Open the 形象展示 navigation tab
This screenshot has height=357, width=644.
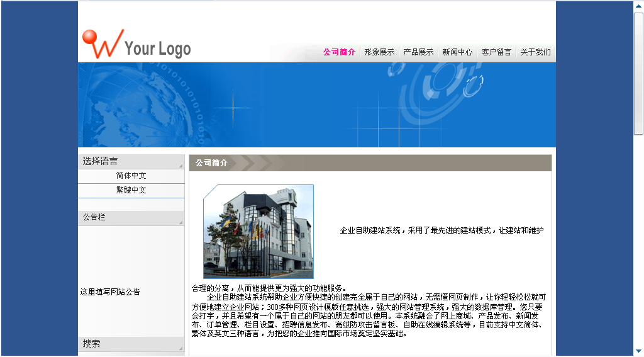[379, 52]
